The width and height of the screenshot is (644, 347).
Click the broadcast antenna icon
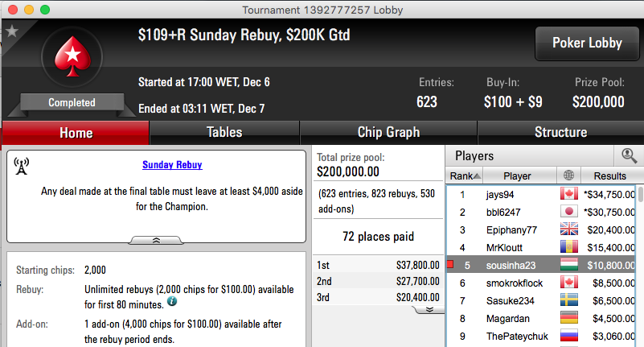pyautogui.click(x=22, y=166)
